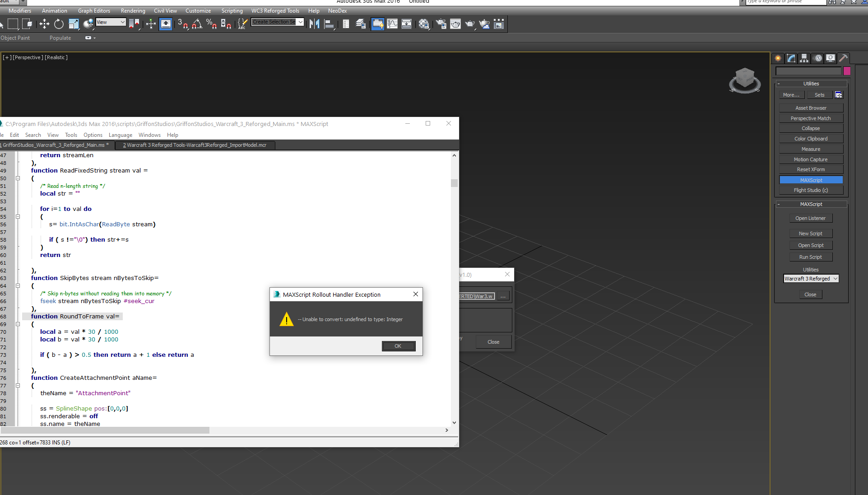Click the Run Script button
The width and height of the screenshot is (868, 495).
coord(810,257)
